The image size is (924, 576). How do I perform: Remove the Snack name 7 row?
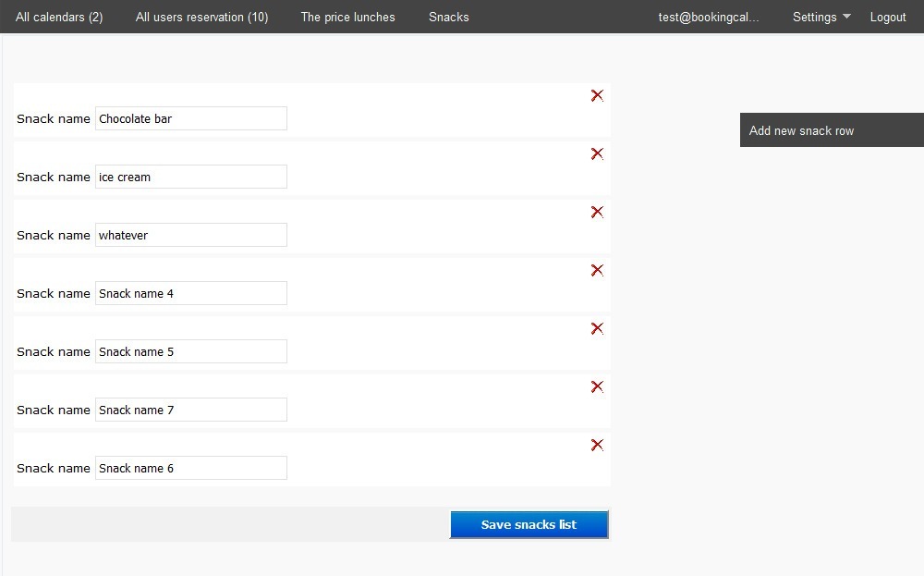click(x=597, y=386)
